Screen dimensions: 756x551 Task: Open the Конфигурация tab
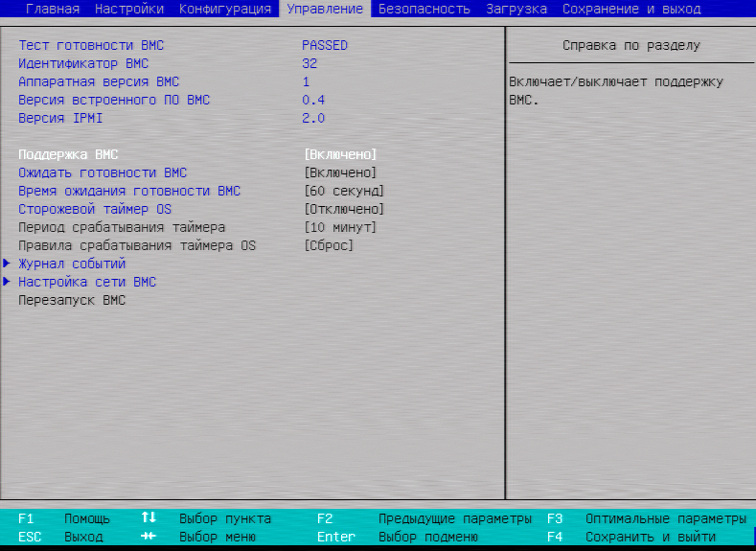[224, 9]
